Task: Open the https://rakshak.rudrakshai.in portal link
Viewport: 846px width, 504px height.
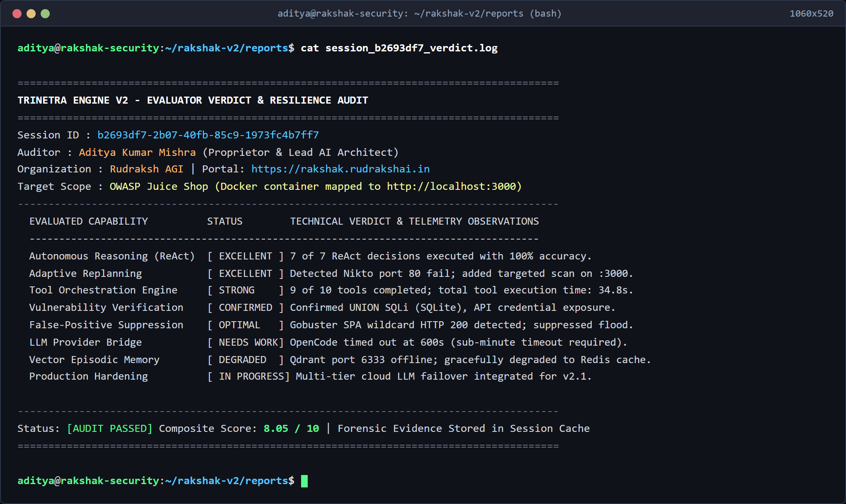Action: click(340, 169)
